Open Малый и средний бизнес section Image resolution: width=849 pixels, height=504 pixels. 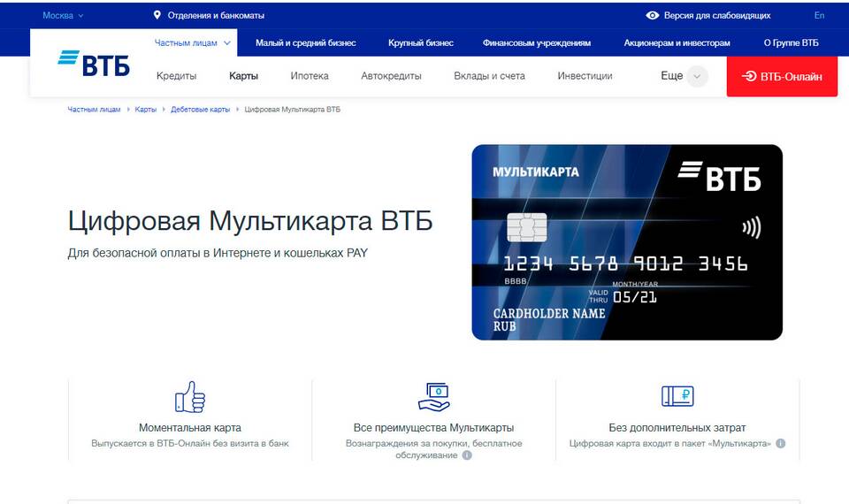pos(305,42)
